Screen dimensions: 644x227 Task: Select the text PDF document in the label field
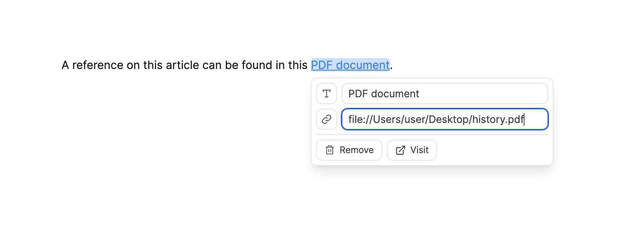[x=383, y=94]
